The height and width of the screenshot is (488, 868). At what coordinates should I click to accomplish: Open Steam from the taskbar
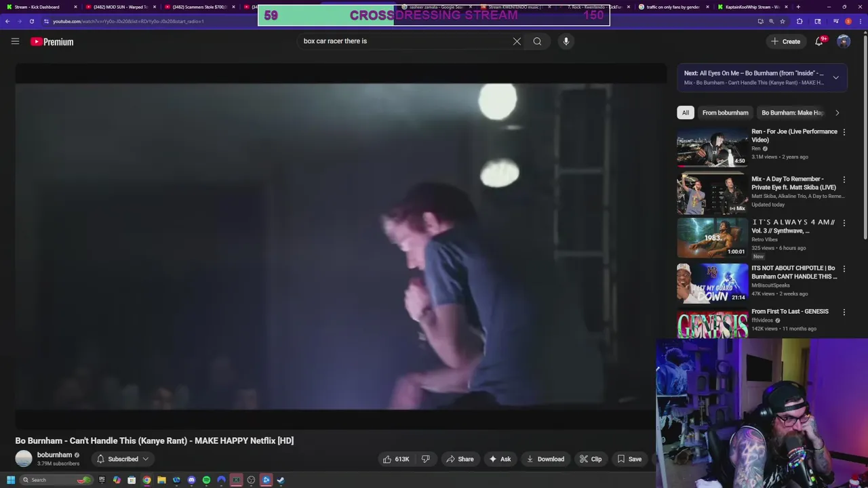[281, 480]
